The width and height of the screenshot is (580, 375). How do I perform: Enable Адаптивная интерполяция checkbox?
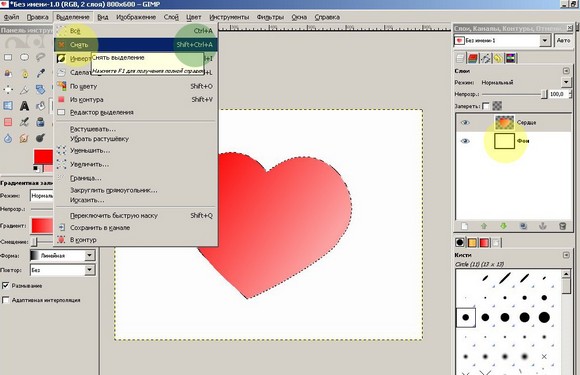6,300
